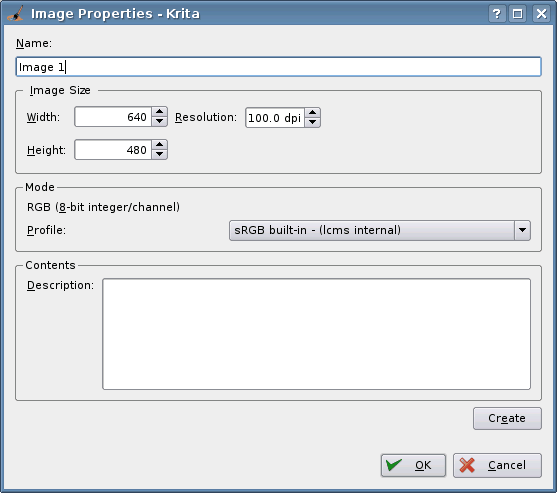The image size is (557, 493).
Task: Click inside the Height value field
Action: [113, 150]
